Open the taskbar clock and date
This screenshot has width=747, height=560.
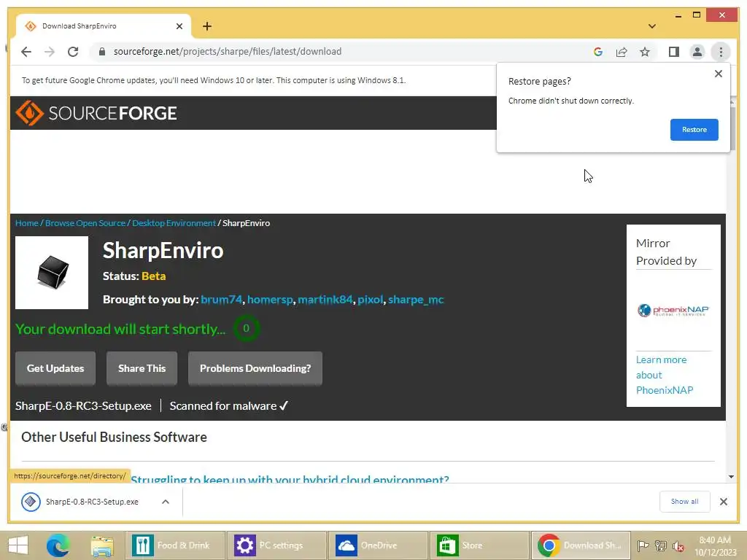pyautogui.click(x=716, y=546)
